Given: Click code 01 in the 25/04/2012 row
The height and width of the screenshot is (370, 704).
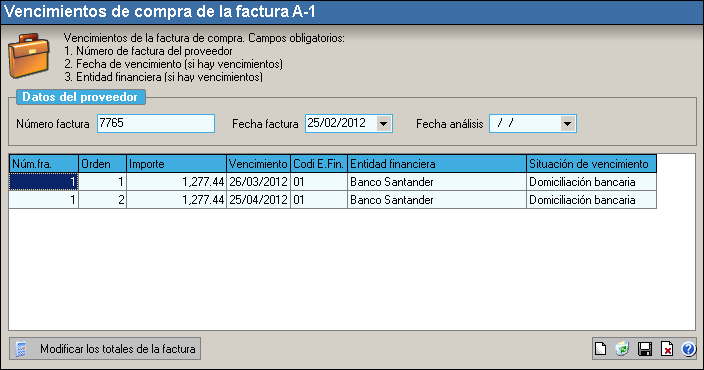Looking at the screenshot, I should point(319,200).
